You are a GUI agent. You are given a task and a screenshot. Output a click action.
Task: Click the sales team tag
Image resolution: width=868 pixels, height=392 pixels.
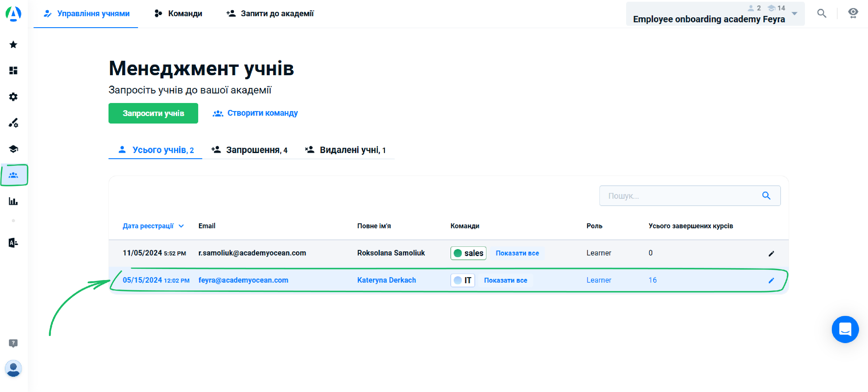click(468, 253)
